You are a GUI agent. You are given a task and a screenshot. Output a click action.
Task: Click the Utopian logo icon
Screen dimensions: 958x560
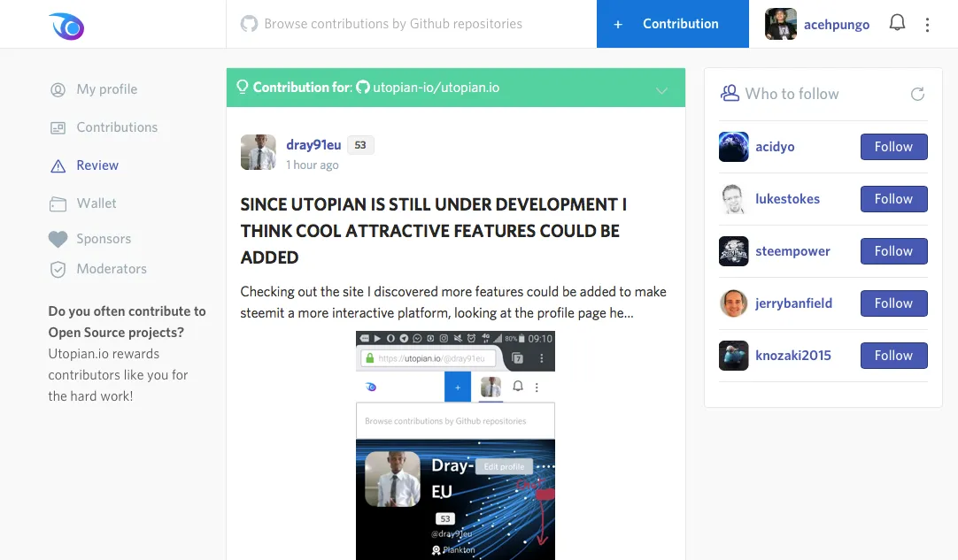(66, 26)
